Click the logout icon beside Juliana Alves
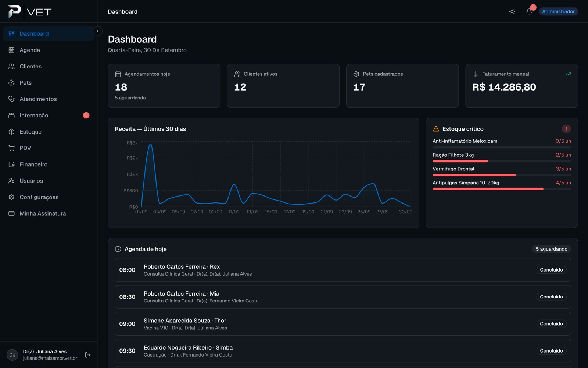Image resolution: width=588 pixels, height=368 pixels. 88,355
